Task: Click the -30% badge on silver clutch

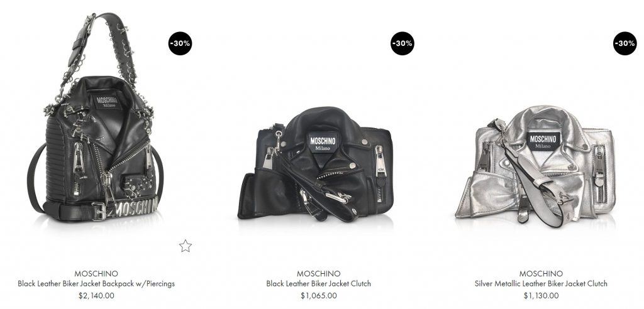Action: (625, 43)
